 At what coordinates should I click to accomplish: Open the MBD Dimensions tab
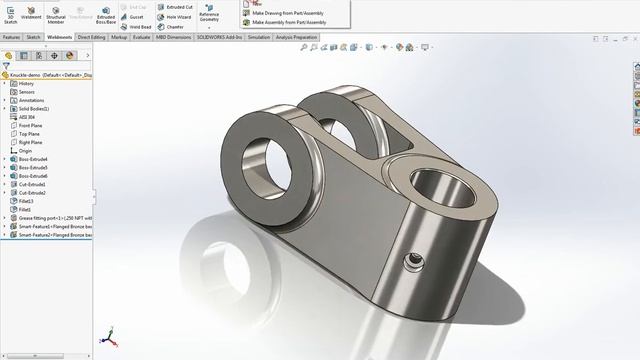pos(174,37)
